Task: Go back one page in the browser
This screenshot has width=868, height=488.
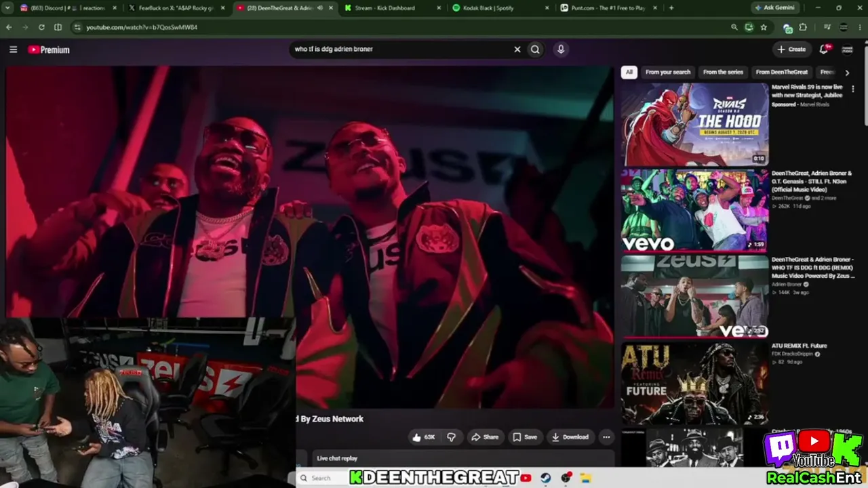Action: (9, 27)
